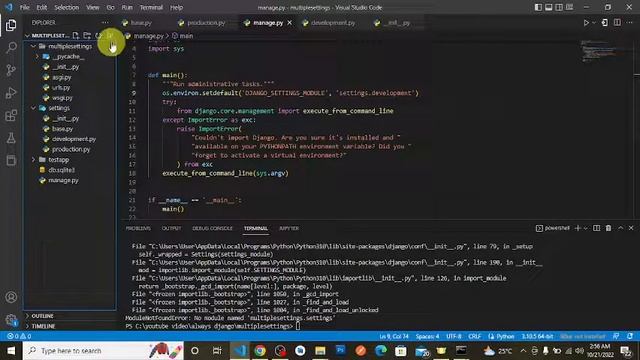Screen dimensions: 640x360
Task: Open the Customize Layout button
Action: pos(569,7)
